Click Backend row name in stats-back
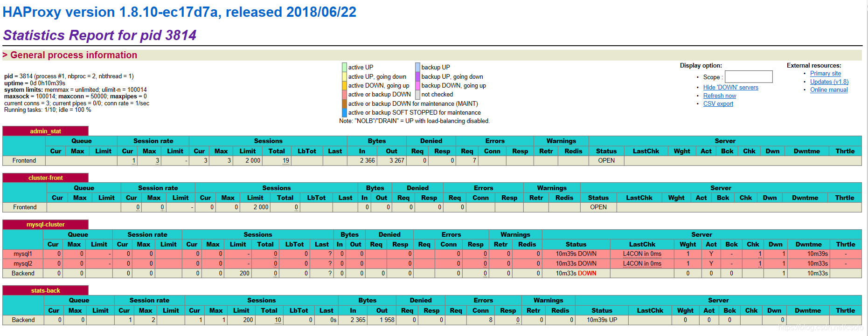The width and height of the screenshot is (868, 336). (x=23, y=320)
